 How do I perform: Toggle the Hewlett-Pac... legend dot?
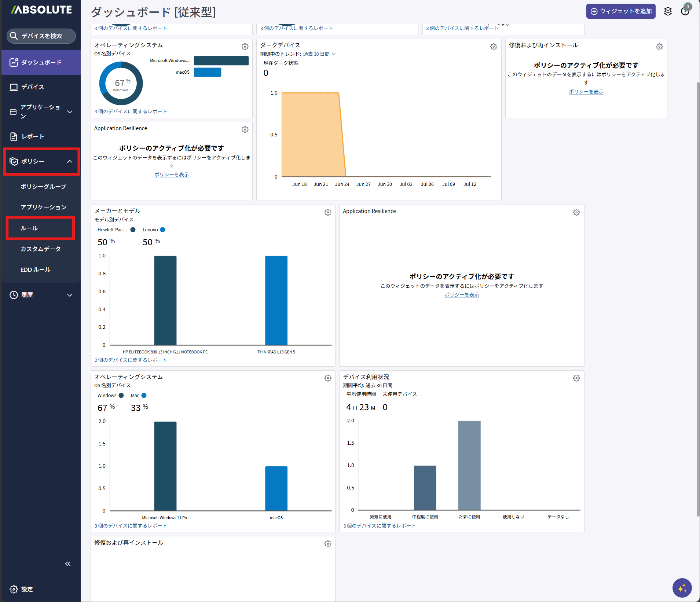tap(133, 230)
